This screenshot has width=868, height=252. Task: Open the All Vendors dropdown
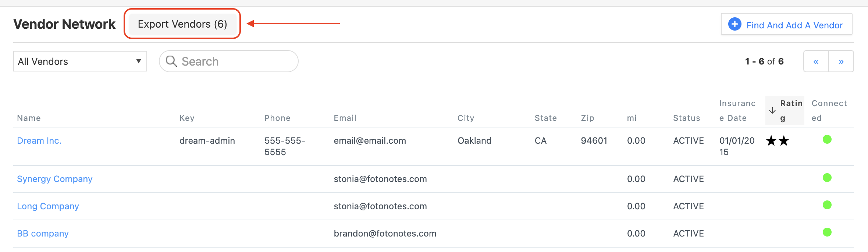pos(80,61)
